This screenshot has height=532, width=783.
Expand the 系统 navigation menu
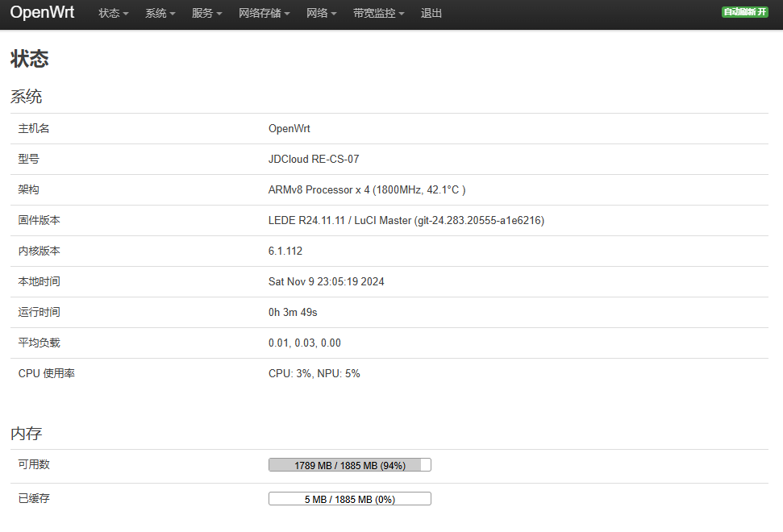pyautogui.click(x=160, y=14)
